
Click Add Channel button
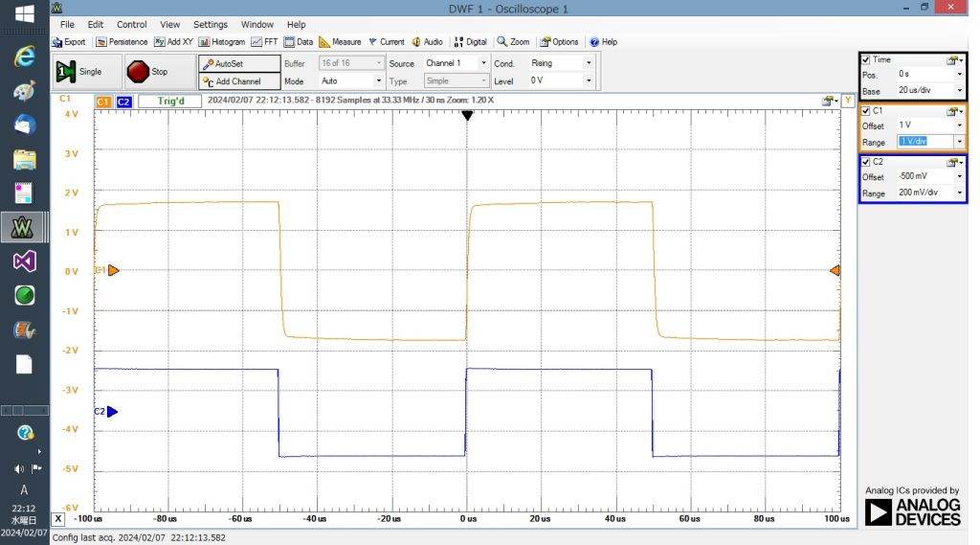tap(239, 81)
